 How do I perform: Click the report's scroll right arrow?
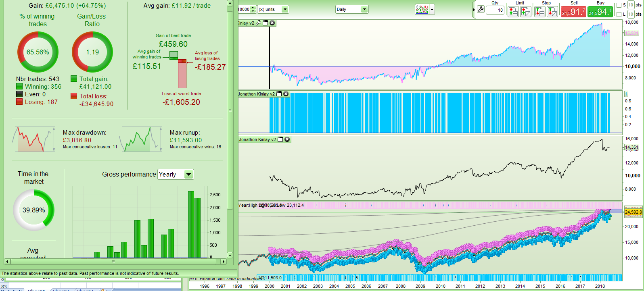tap(224, 262)
